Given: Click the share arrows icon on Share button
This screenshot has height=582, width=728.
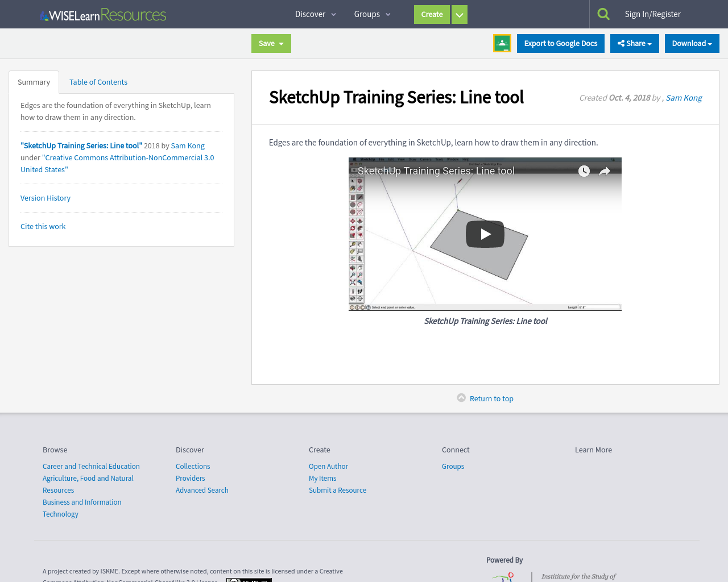Looking at the screenshot, I should coord(622,43).
